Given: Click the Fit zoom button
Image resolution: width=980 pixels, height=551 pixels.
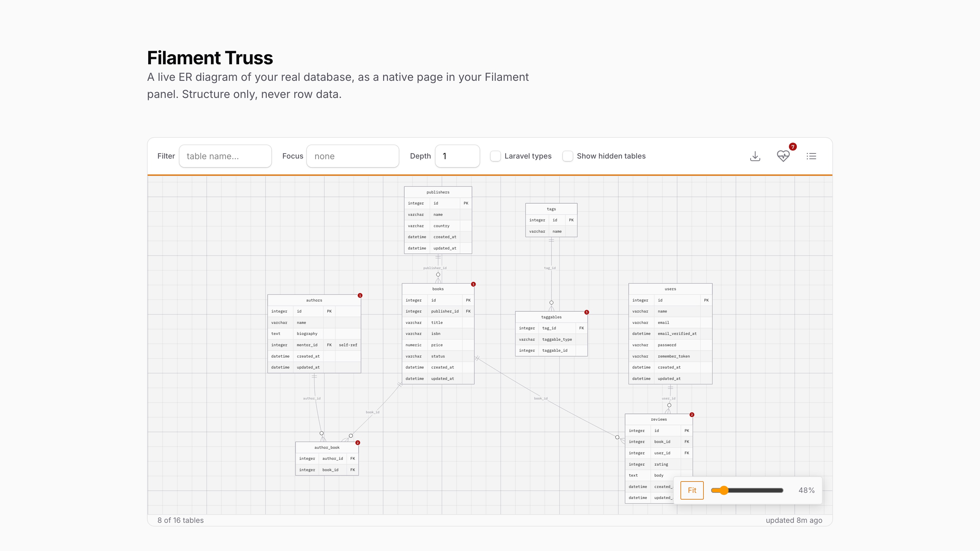Looking at the screenshot, I should 692,490.
